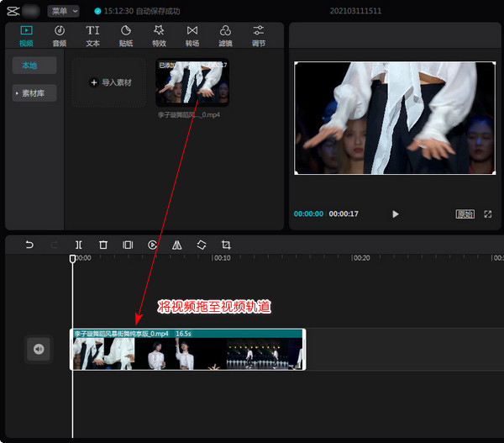Click the clip title bar showing 16.5s
Screen dimensions: 504x443
pyautogui.click(x=187, y=334)
